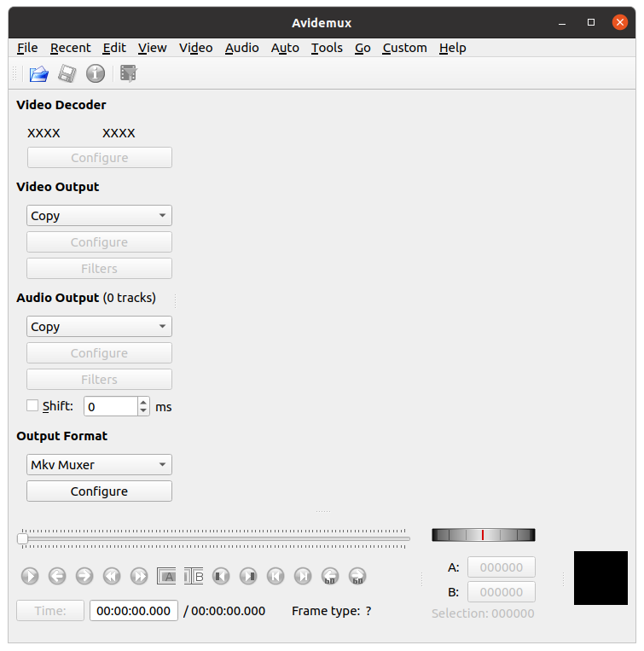Jump back 60 seconds icon
644x651 pixels.
[x=330, y=576]
